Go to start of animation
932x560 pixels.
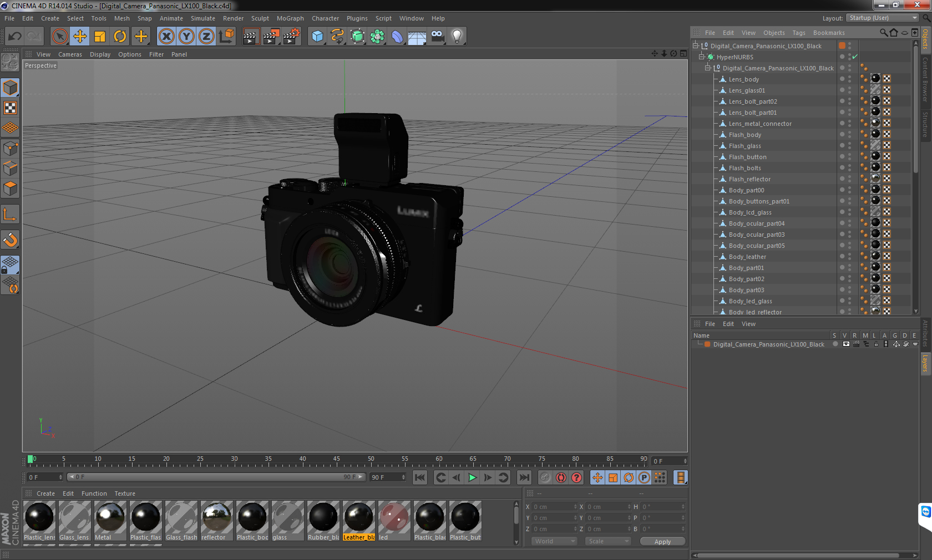(x=420, y=477)
